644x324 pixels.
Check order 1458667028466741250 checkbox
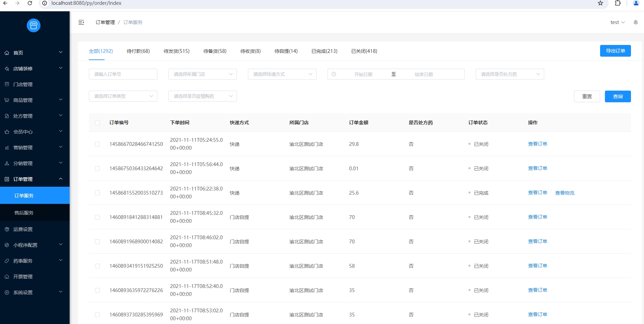coord(97,144)
